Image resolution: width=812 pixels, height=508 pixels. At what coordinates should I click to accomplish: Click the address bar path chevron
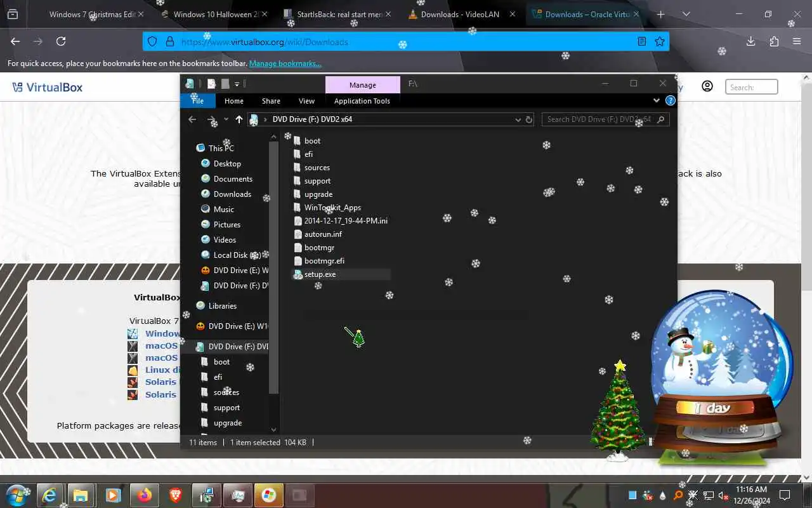(x=265, y=119)
